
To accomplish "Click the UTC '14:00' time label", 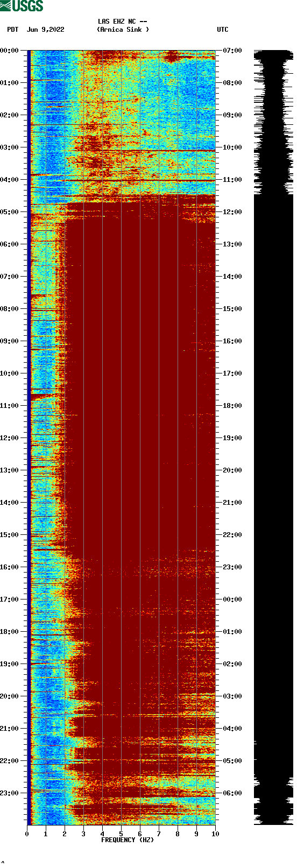I will [x=232, y=277].
